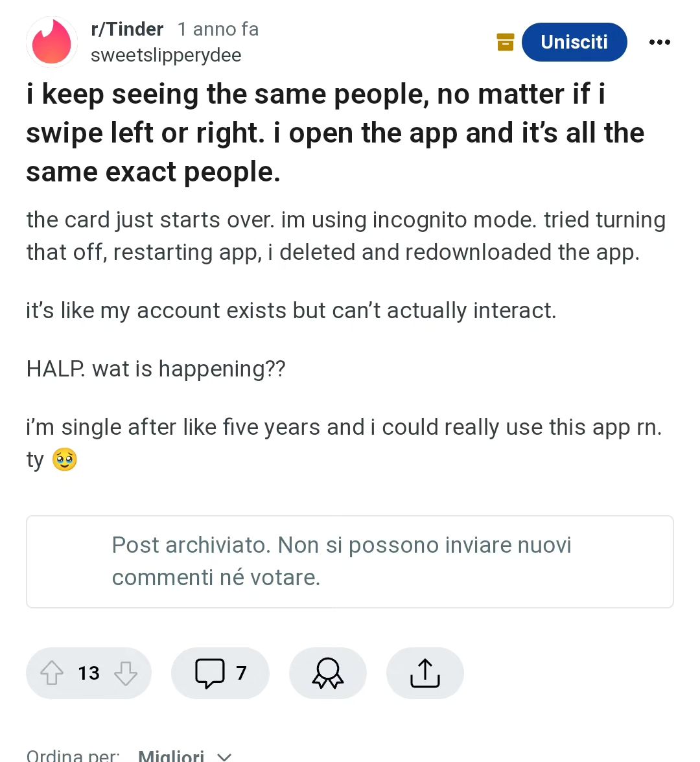The image size is (700, 762).
Task: Click the upvote arrow icon
Action: coord(52,673)
